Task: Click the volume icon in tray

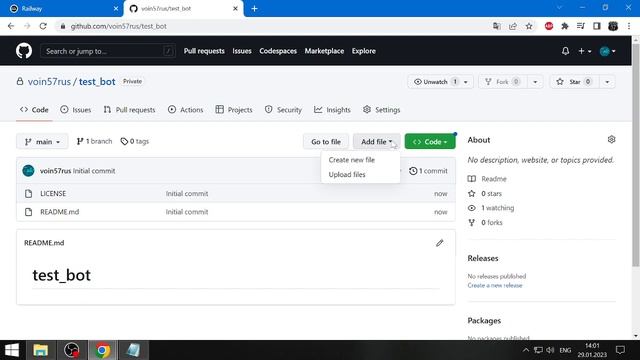Action: click(x=550, y=350)
